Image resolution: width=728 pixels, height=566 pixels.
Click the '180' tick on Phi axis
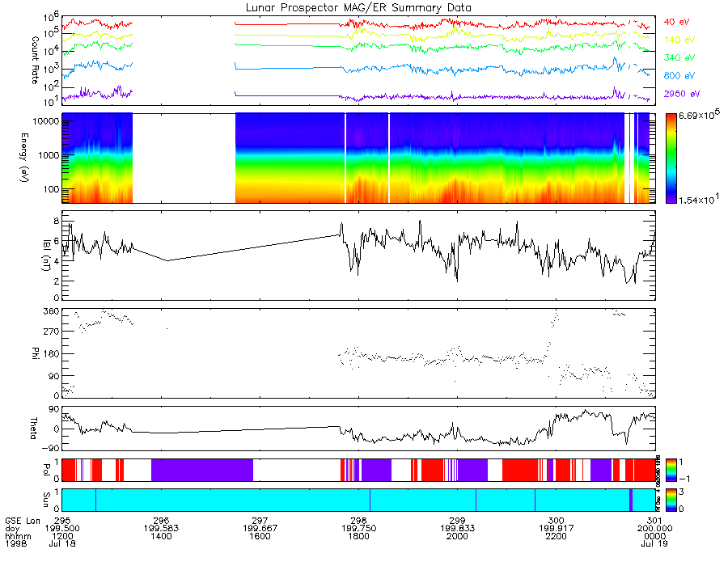click(51, 354)
